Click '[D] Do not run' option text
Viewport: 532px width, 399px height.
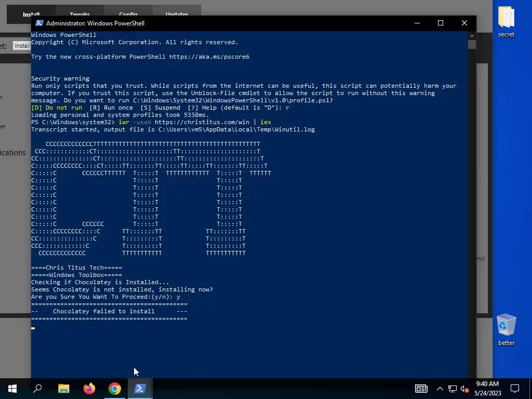57,108
